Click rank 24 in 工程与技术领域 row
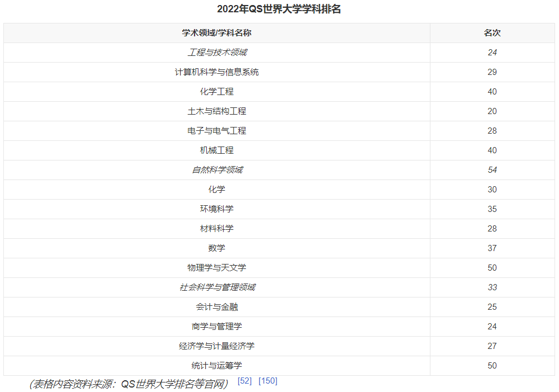559x392 pixels. coord(492,53)
